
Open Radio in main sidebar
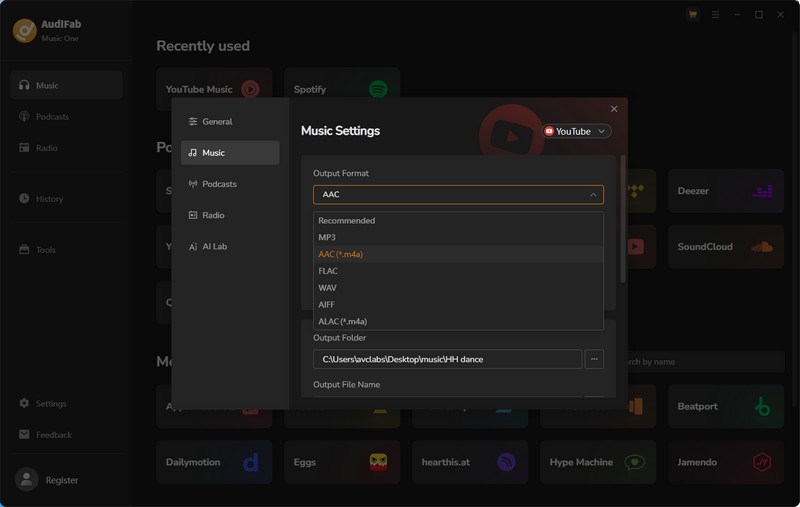(66, 148)
